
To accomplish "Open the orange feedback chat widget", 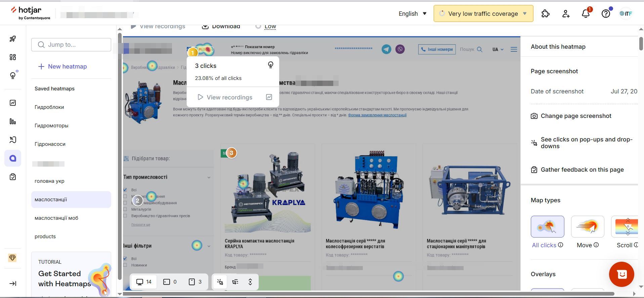I will 621,274.
